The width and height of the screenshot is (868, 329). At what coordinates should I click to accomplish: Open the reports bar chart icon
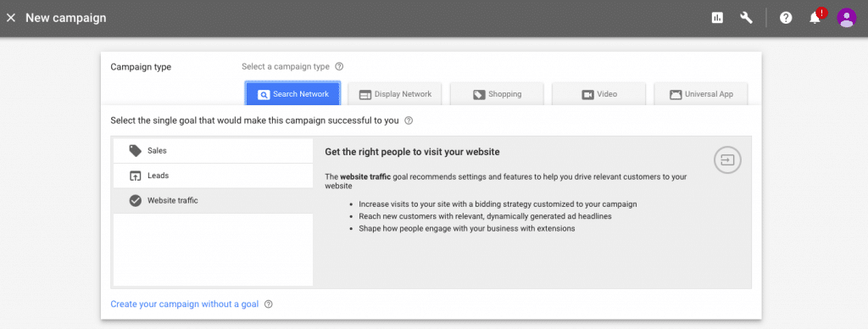point(717,18)
